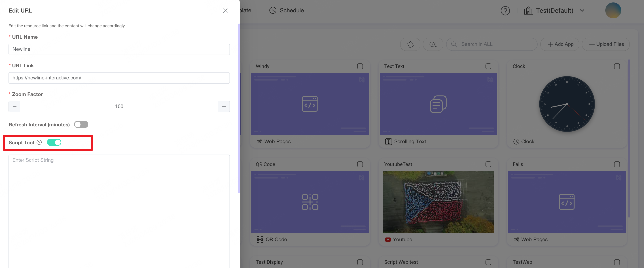Select the Fails card checkbox
This screenshot has width=644, height=268.
[x=617, y=164]
